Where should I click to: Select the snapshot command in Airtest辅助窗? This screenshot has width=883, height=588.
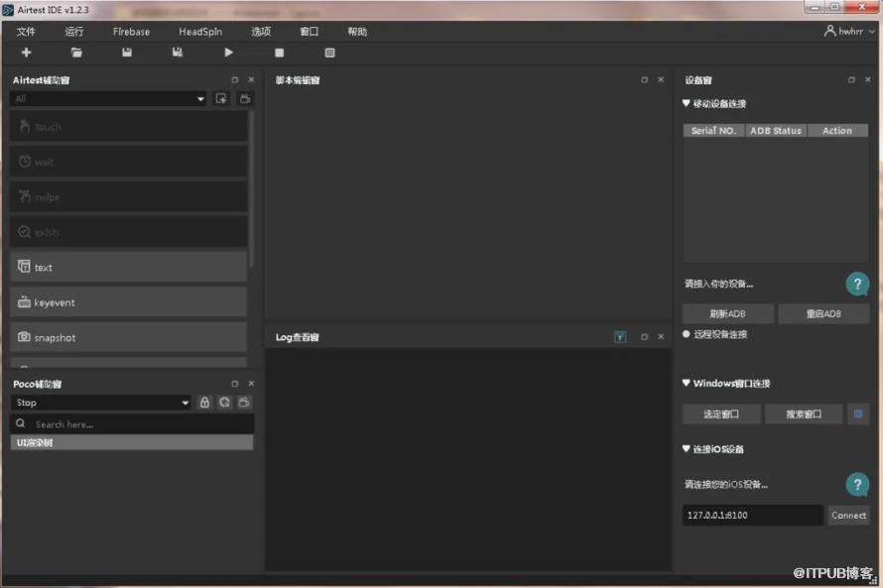[128, 337]
